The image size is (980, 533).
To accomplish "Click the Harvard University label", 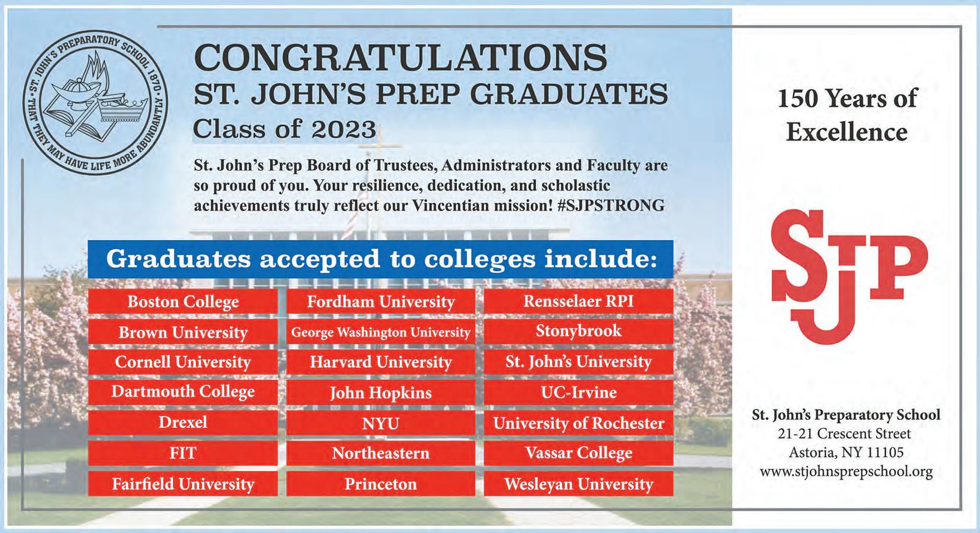I will coord(381,362).
